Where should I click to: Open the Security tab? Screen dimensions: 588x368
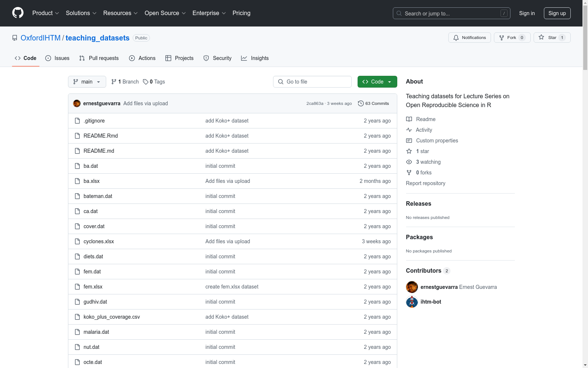click(218, 58)
